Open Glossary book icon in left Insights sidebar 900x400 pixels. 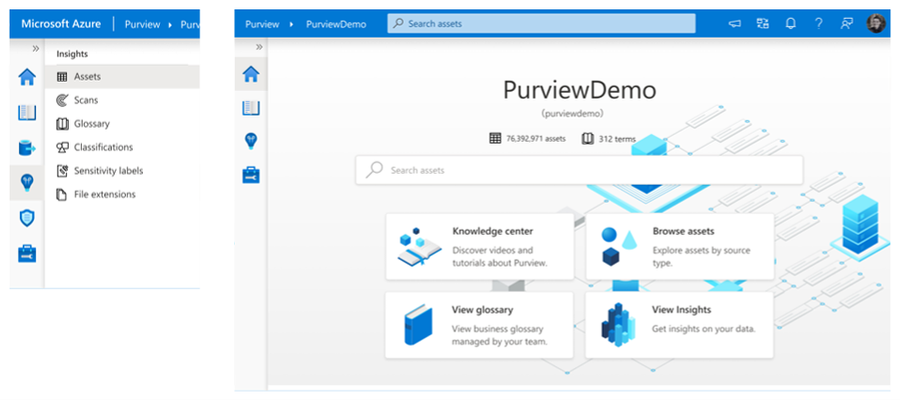point(27,112)
